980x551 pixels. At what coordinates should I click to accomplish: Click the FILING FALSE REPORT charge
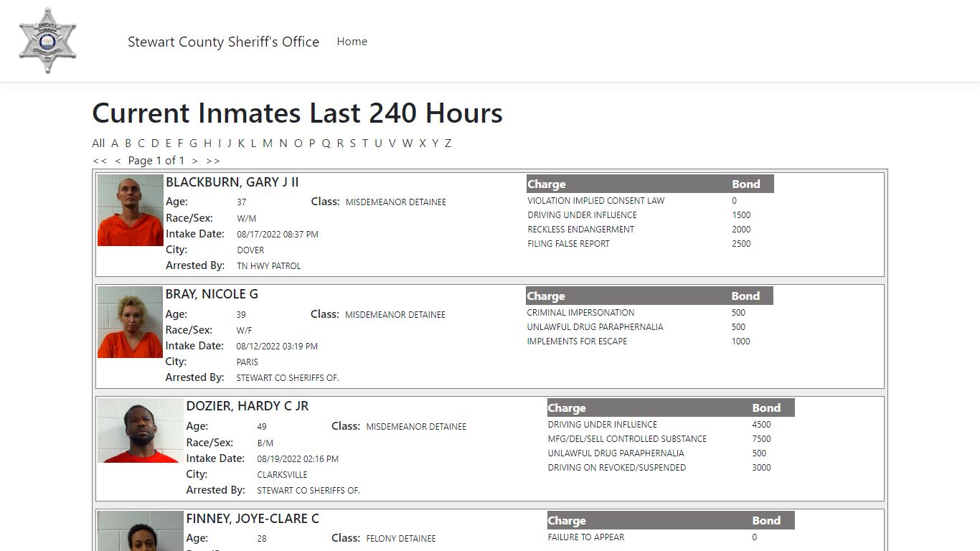[x=569, y=244]
